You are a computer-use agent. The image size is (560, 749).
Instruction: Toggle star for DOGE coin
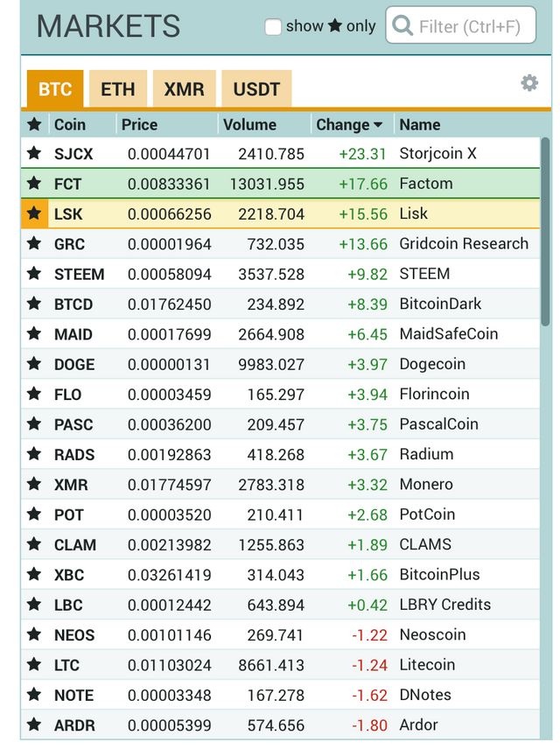pyautogui.click(x=34, y=364)
